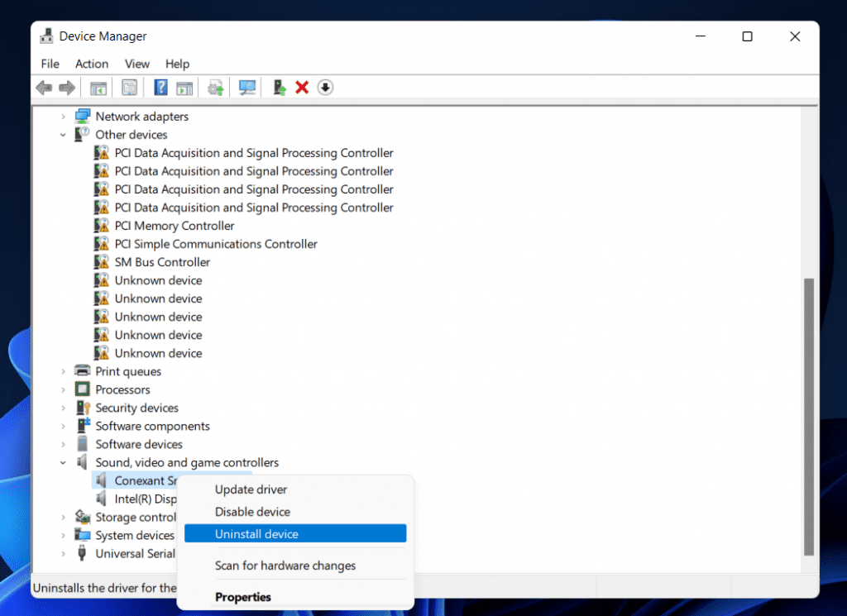The height and width of the screenshot is (616, 847).
Task: Select the PCI Memory Controller device
Action: 175,225
